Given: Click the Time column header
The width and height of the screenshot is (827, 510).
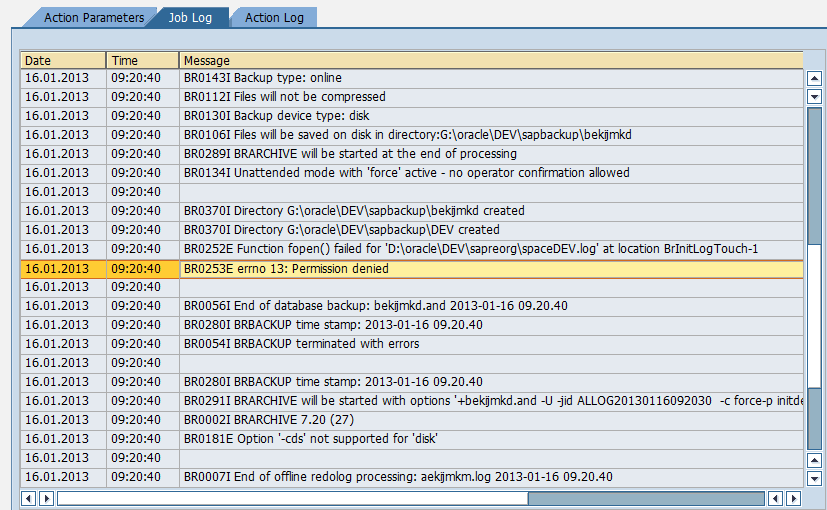Looking at the screenshot, I should pyautogui.click(x=143, y=60).
